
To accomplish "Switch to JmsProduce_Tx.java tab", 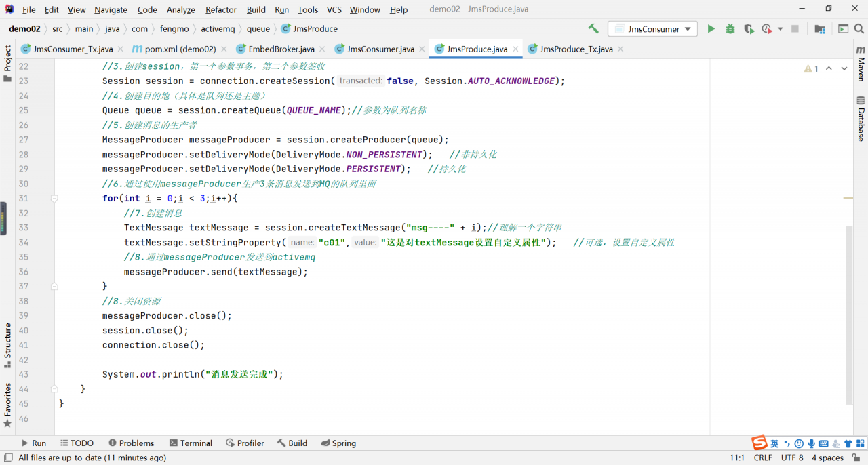I will [576, 49].
